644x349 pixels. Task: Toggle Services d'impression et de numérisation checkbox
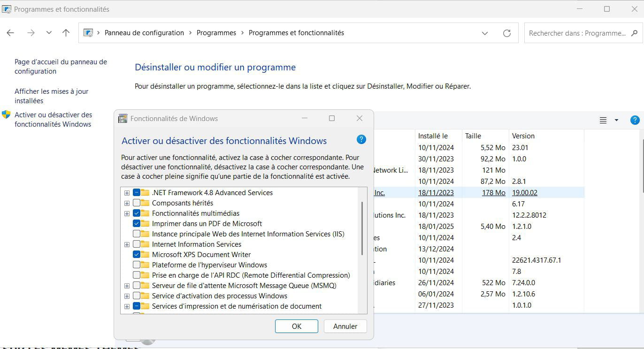(137, 306)
